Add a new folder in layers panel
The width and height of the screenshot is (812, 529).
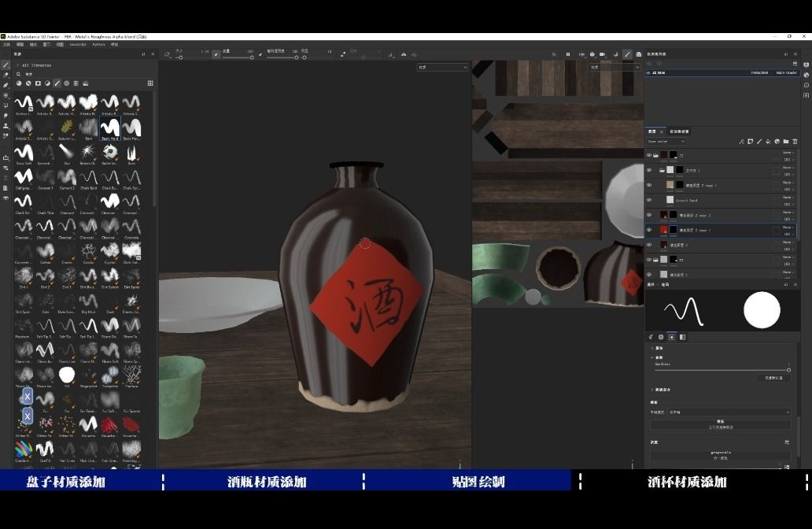click(x=785, y=142)
